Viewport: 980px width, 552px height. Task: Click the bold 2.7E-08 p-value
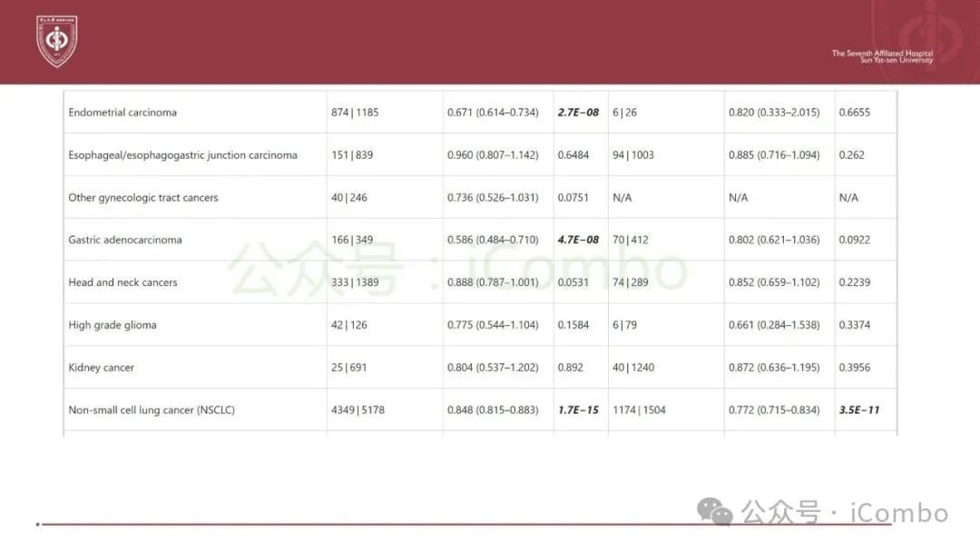[x=578, y=113]
